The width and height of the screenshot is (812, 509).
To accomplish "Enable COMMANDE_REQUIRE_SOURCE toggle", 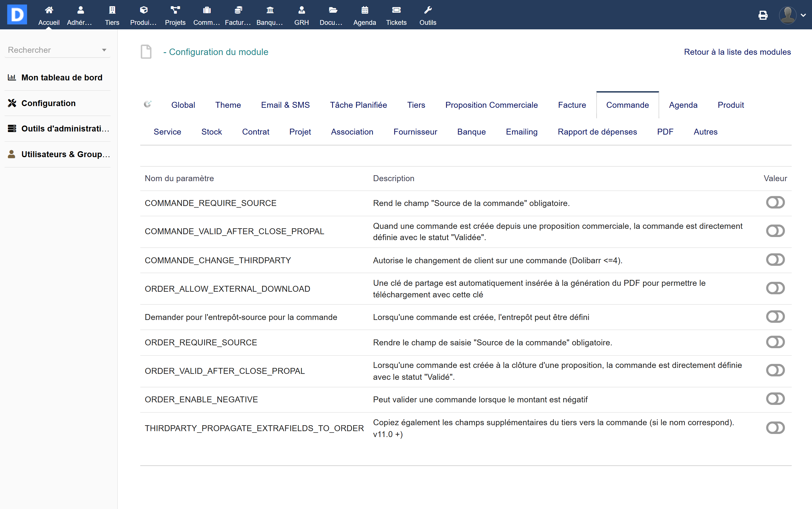I will pos(775,203).
